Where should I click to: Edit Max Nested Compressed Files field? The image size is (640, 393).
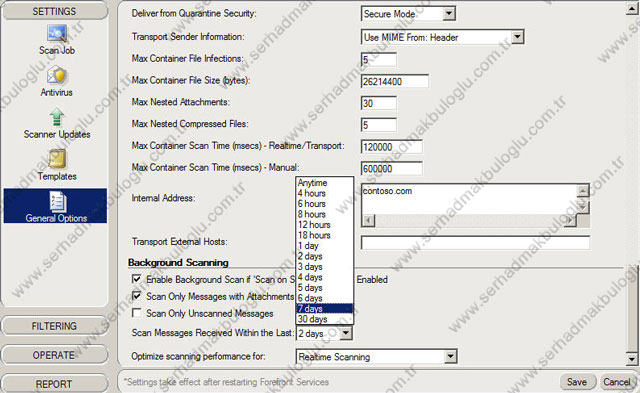pyautogui.click(x=378, y=125)
